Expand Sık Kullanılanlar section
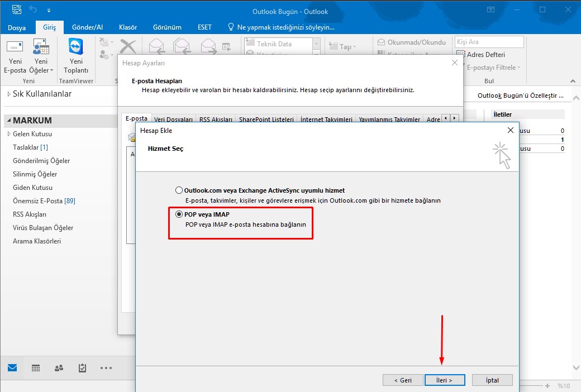Viewport: 581px width, 392px height. (9, 94)
